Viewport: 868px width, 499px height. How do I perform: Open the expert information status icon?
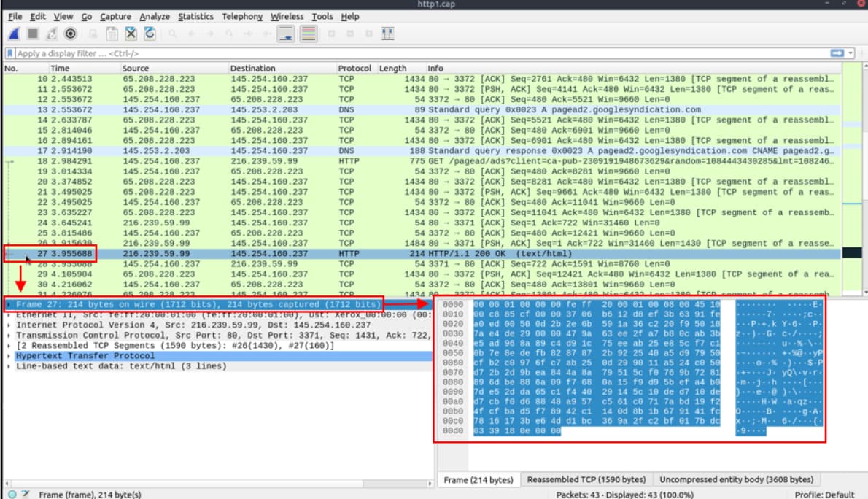pos(12,495)
